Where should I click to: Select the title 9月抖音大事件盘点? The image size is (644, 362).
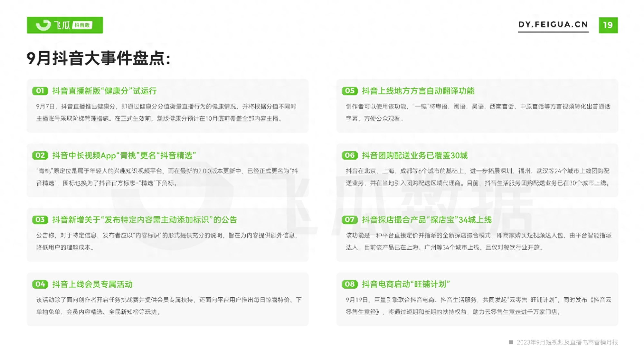[99, 59]
